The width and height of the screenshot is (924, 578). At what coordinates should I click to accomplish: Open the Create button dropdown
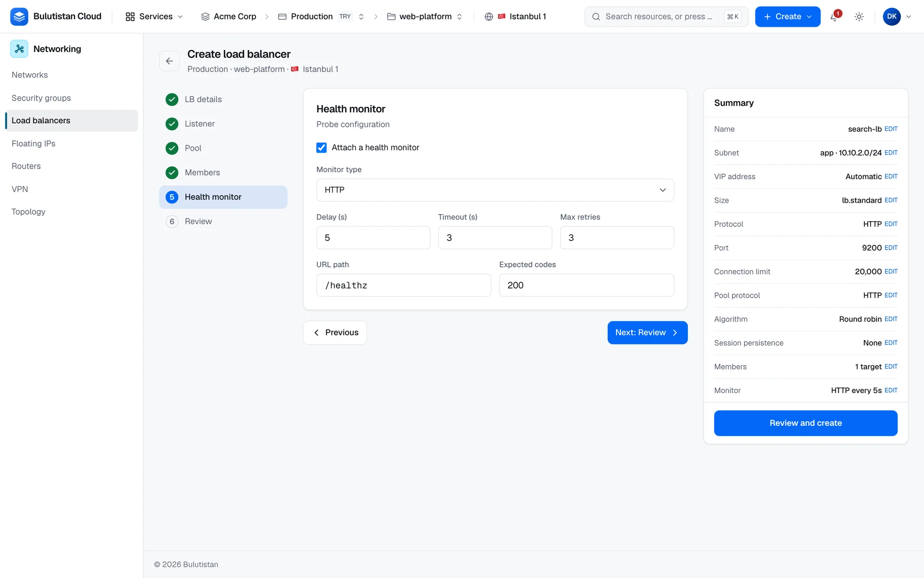(x=788, y=17)
